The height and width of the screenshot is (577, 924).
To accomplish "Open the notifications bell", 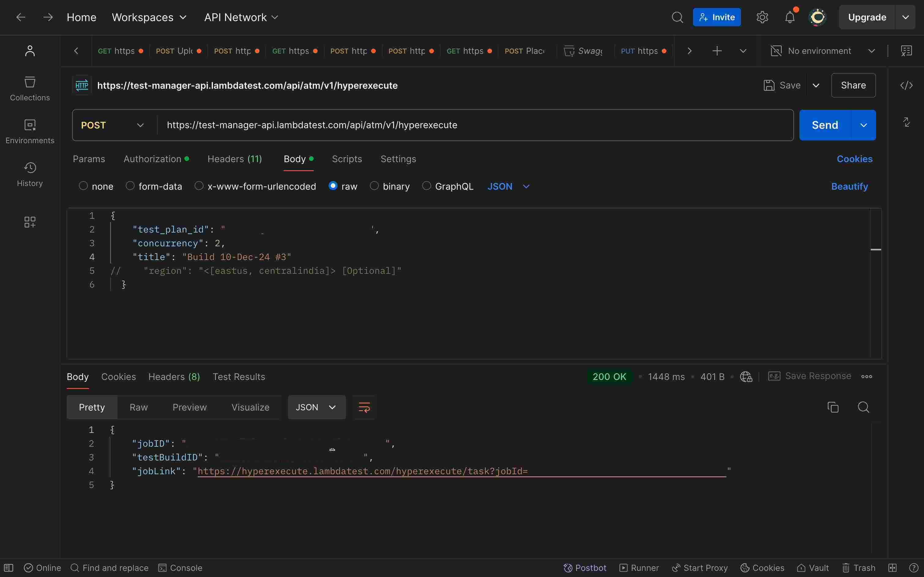I will point(790,17).
